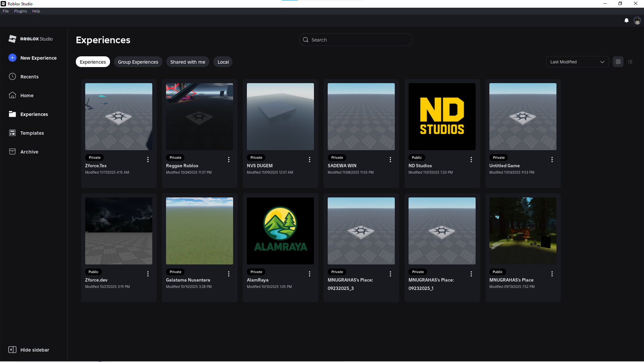Switch to the Group Experiences tab
Viewport: 644px width, 362px height.
click(x=138, y=62)
